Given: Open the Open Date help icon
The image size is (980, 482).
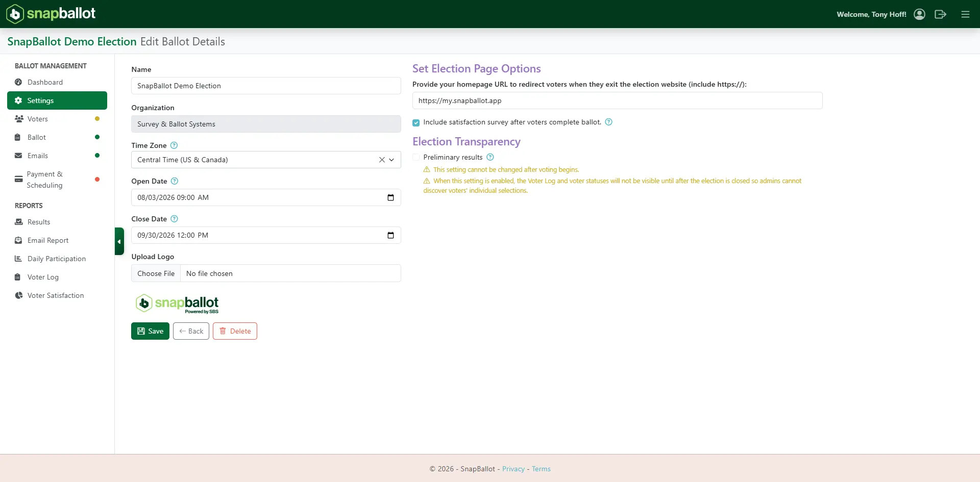Looking at the screenshot, I should [175, 181].
